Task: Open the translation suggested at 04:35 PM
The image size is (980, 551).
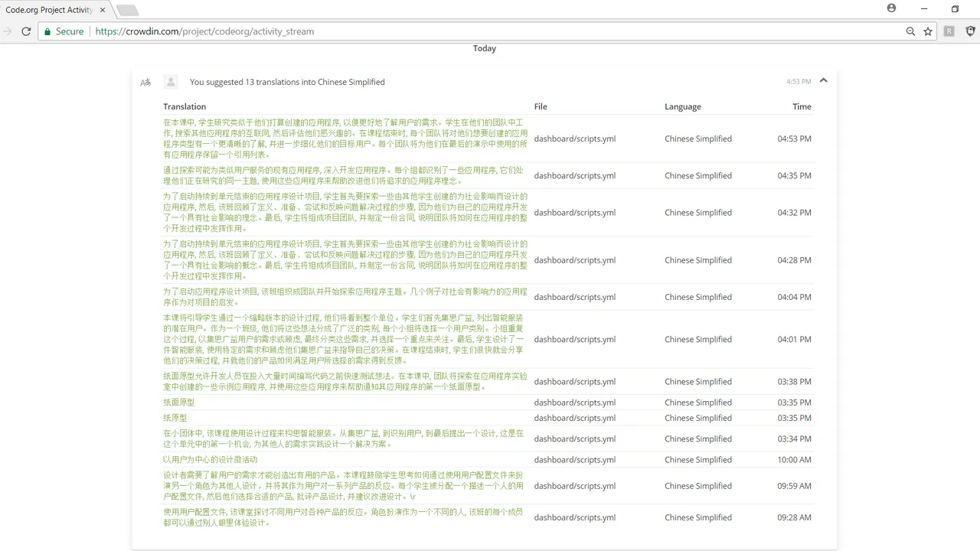Action: tap(345, 175)
